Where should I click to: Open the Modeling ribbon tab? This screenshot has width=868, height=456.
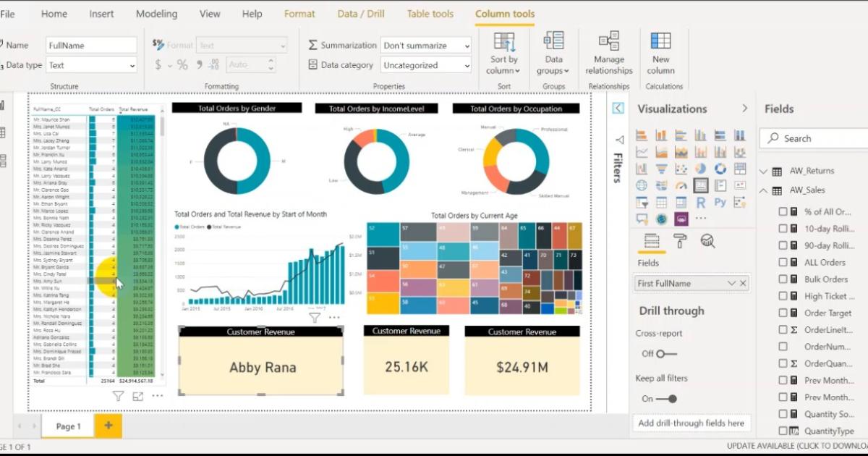pyautogui.click(x=156, y=14)
